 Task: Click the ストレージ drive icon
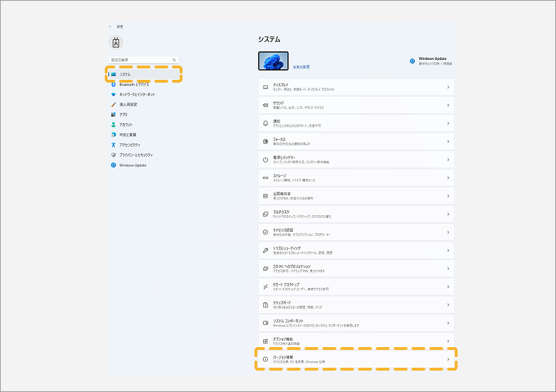(x=266, y=178)
